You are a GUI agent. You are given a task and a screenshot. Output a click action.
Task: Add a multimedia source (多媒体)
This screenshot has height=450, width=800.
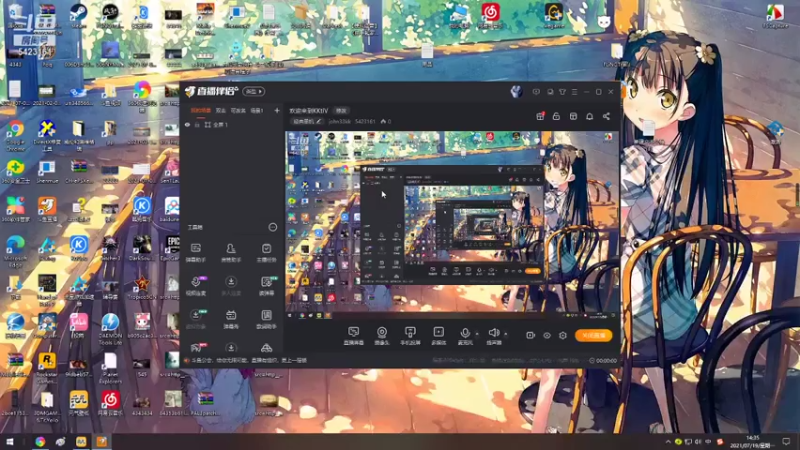[438, 336]
